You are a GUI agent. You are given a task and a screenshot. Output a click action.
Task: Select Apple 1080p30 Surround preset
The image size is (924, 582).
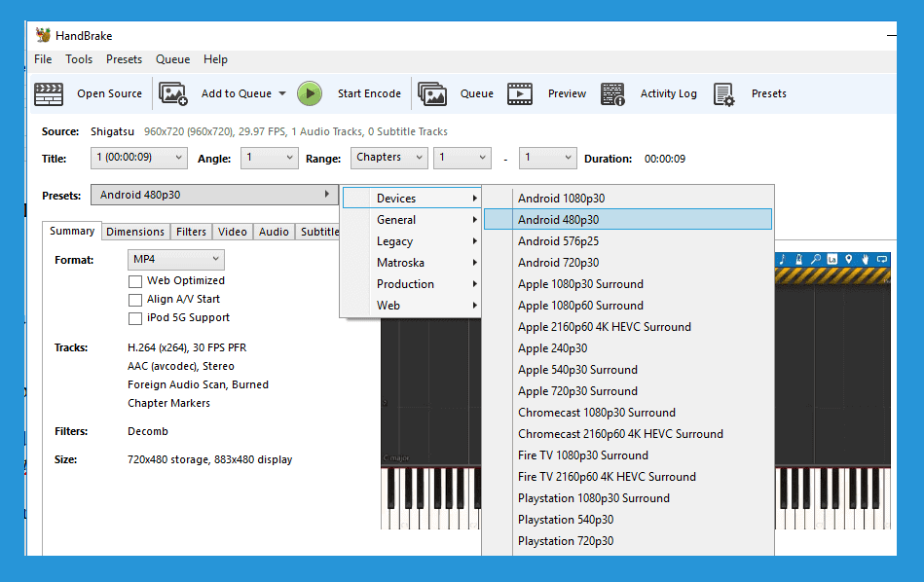click(628, 284)
